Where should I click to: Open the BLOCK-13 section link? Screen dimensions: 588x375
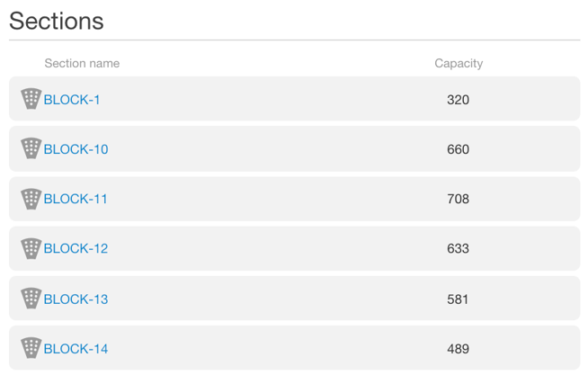tap(76, 299)
